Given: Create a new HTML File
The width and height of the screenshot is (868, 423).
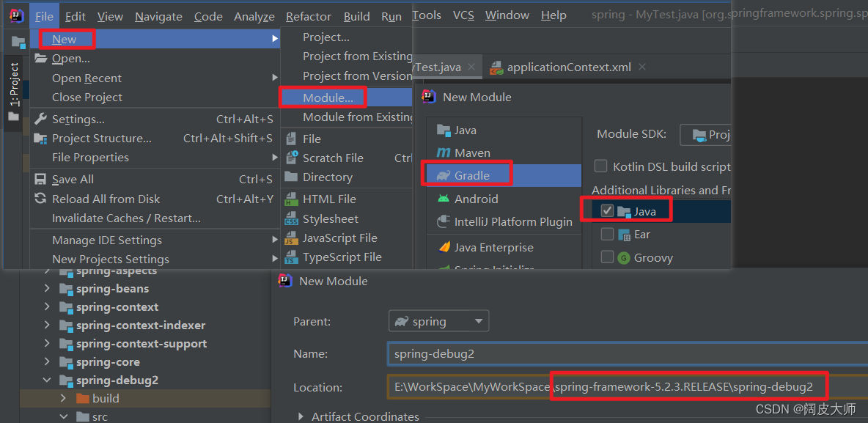Looking at the screenshot, I should [x=347, y=199].
